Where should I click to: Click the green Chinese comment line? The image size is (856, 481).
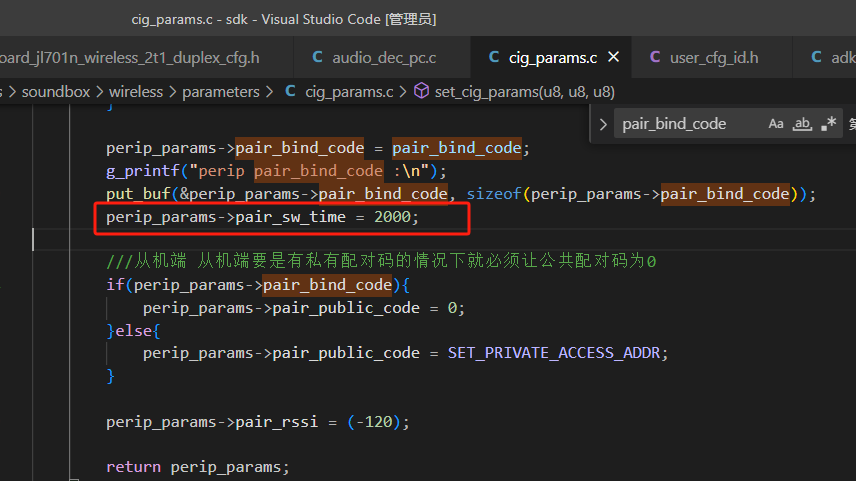click(381, 262)
